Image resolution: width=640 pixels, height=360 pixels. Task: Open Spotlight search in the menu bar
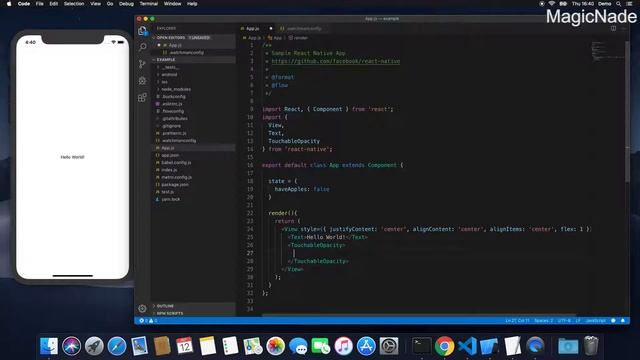(618, 4)
